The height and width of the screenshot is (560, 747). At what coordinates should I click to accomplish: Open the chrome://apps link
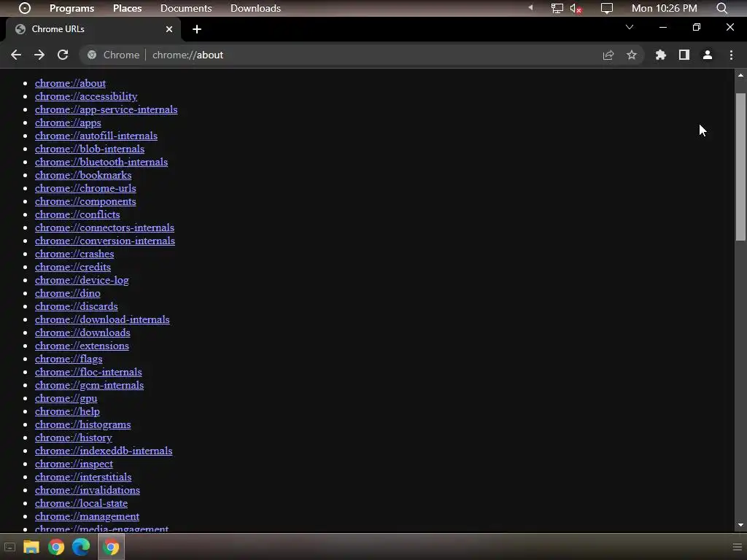coord(68,122)
